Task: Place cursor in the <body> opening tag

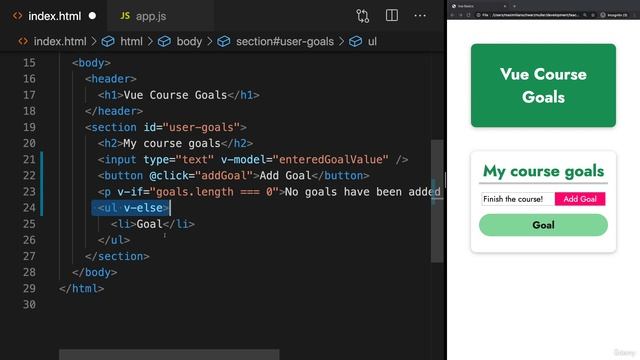Action: pos(91,63)
